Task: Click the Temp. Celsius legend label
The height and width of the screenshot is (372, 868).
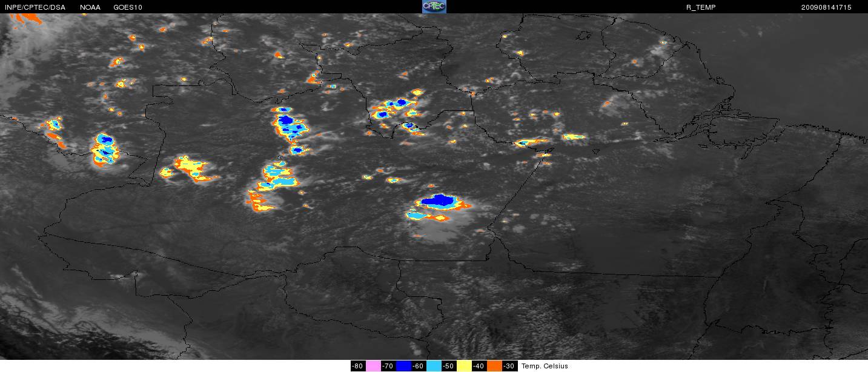Action: (545, 366)
